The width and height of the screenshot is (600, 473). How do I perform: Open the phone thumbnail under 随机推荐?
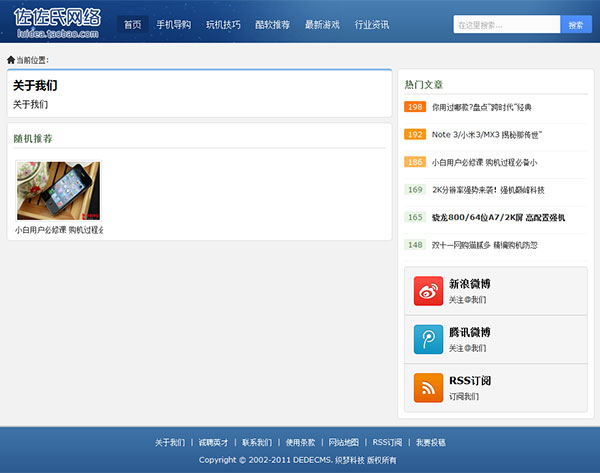pyautogui.click(x=59, y=190)
